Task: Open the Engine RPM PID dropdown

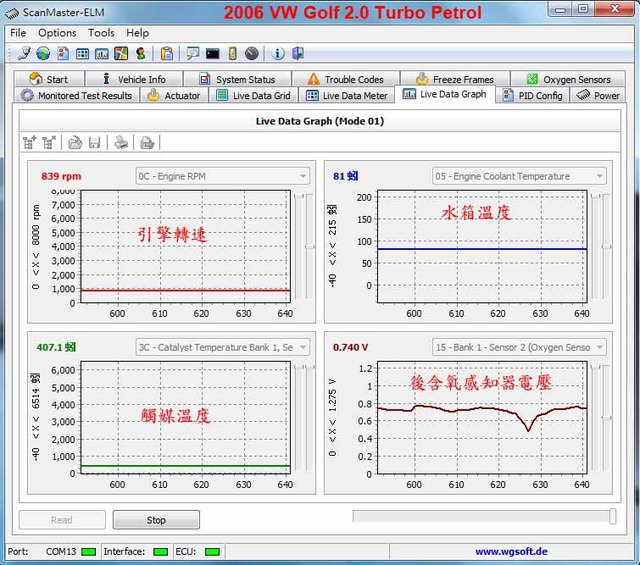Action: 222,177
